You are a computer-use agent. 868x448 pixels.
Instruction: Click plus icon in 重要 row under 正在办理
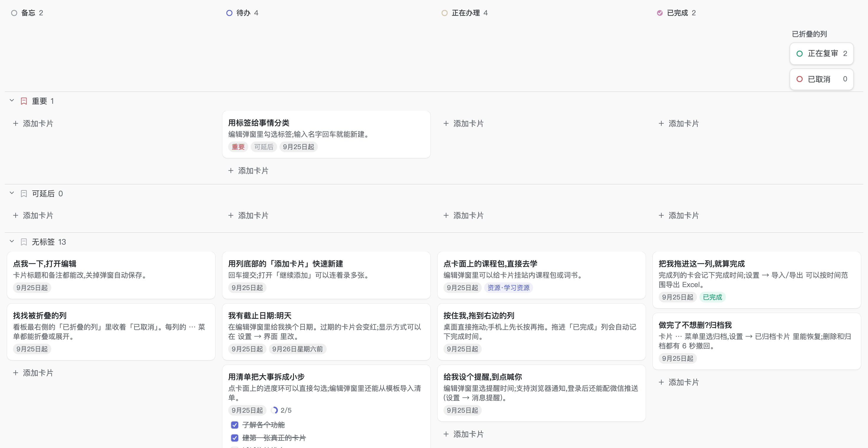[446, 123]
